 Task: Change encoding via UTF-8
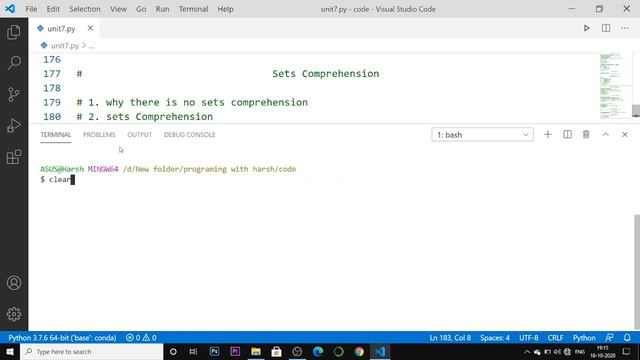point(529,338)
